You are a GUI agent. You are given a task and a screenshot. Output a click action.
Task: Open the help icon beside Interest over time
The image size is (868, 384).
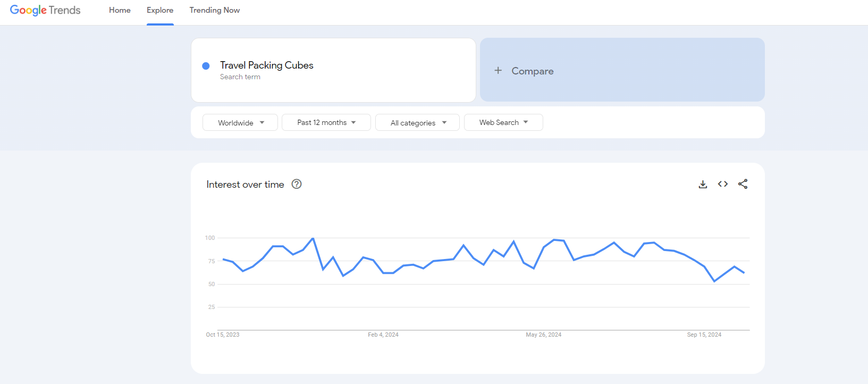pos(297,184)
